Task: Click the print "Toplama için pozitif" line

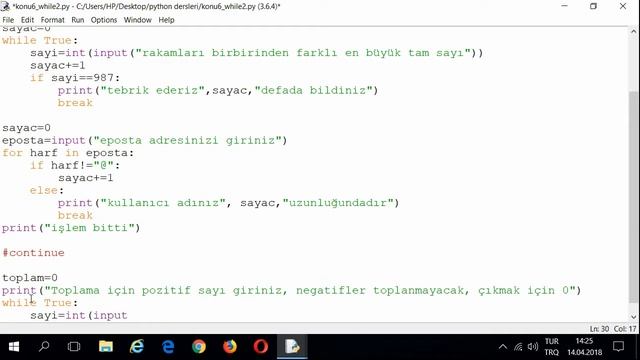Action: pyautogui.click(x=291, y=290)
